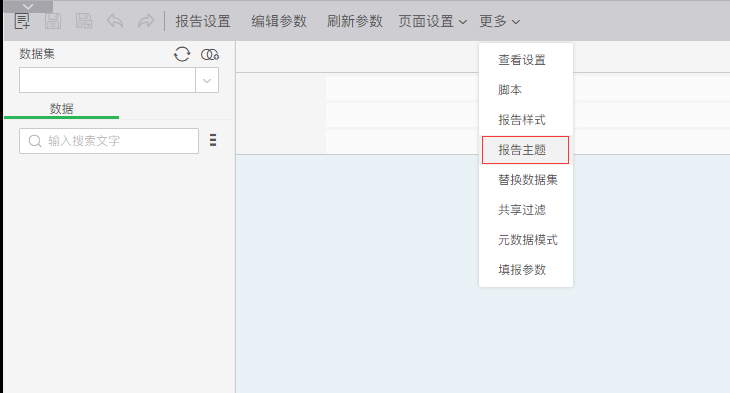The image size is (730, 393).
Task: Refresh the dataset list icon
Action: pos(182,54)
